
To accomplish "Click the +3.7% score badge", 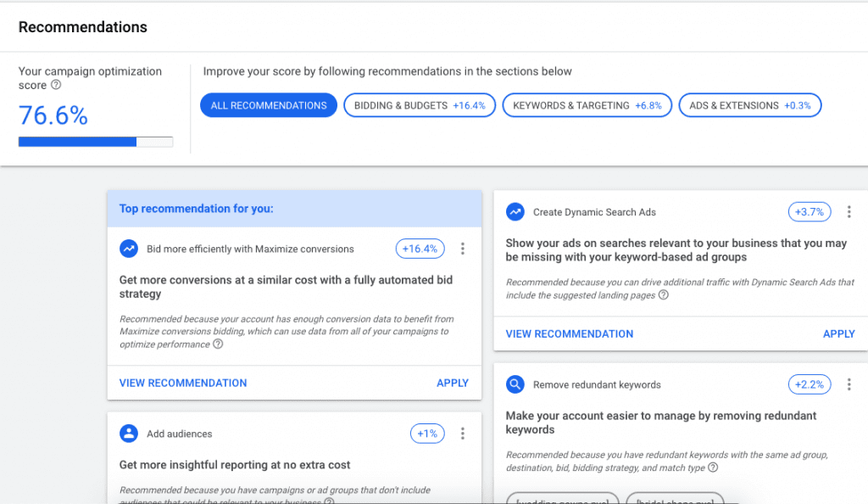I will pyautogui.click(x=810, y=211).
